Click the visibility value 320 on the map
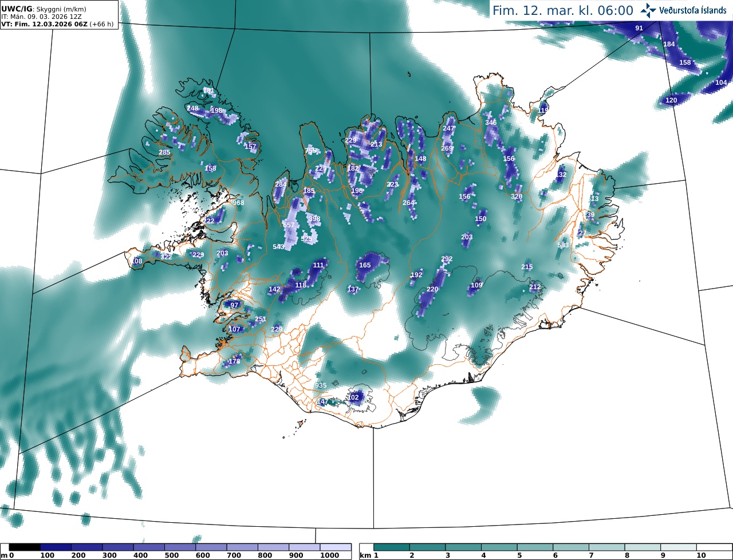Image resolution: width=733 pixels, height=560 pixels. tap(517, 196)
